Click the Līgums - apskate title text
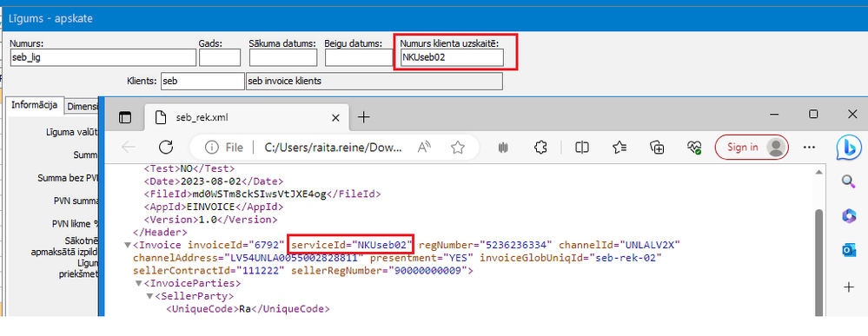Screen dimensions: 868x336 pos(50,19)
